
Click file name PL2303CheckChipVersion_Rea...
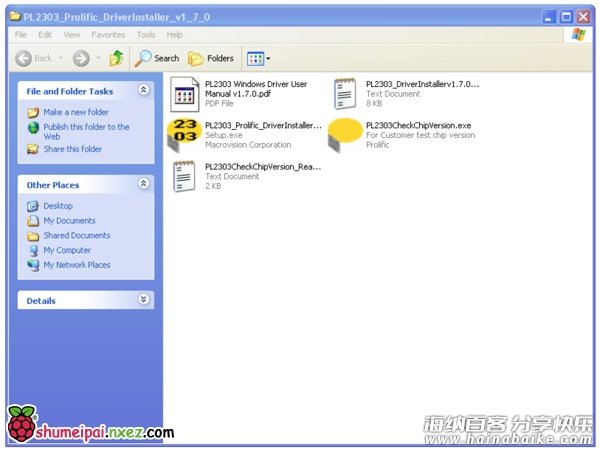(263, 167)
